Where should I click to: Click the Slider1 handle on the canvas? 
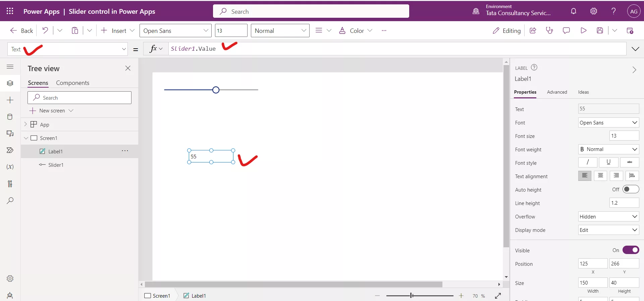[216, 90]
